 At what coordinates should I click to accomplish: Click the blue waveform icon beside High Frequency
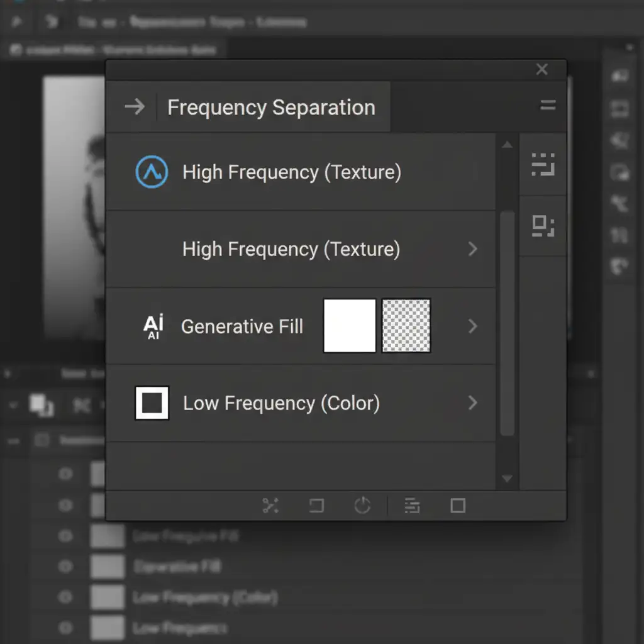tap(152, 172)
